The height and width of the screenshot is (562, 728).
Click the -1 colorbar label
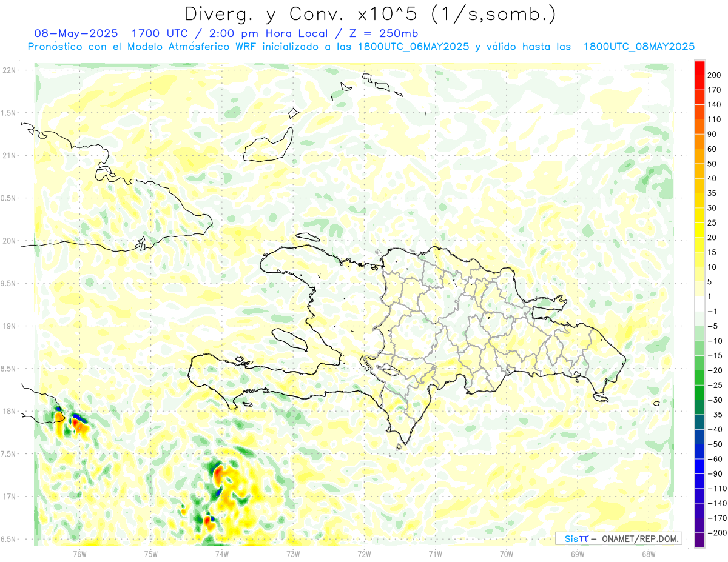[713, 311]
